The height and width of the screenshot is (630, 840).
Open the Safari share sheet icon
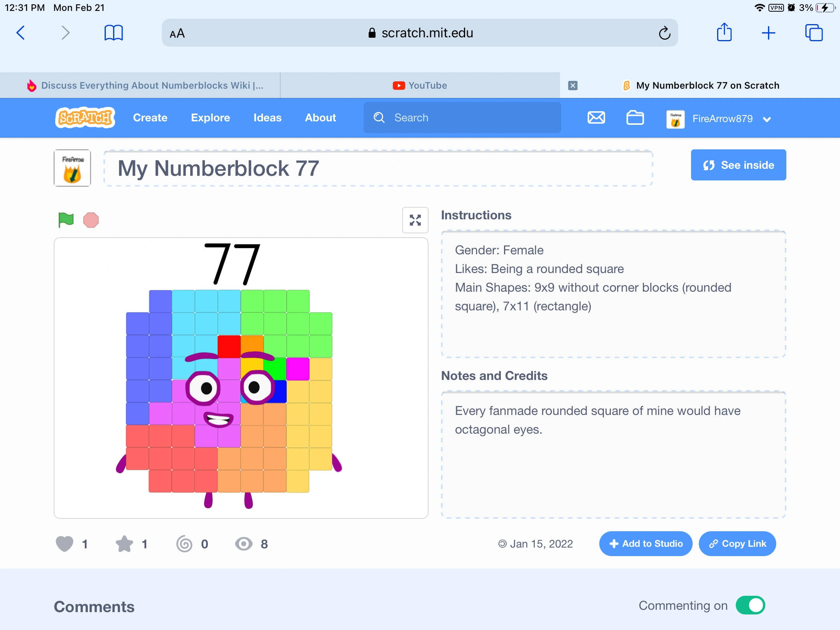coord(724,33)
